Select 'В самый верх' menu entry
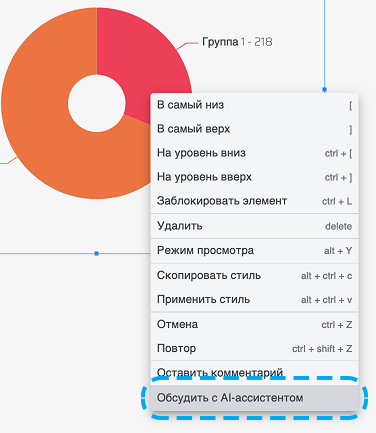The height and width of the screenshot is (433, 376). click(x=254, y=129)
